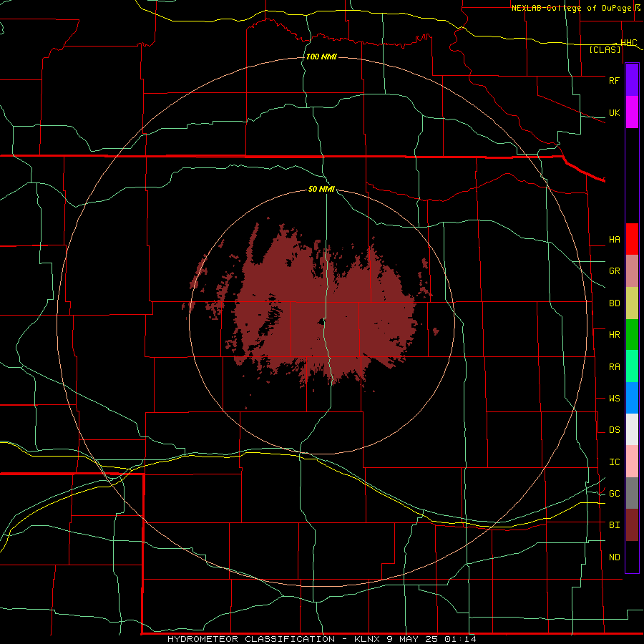Click the KLNX station identifier
This screenshot has width=644, height=644.
point(367,639)
